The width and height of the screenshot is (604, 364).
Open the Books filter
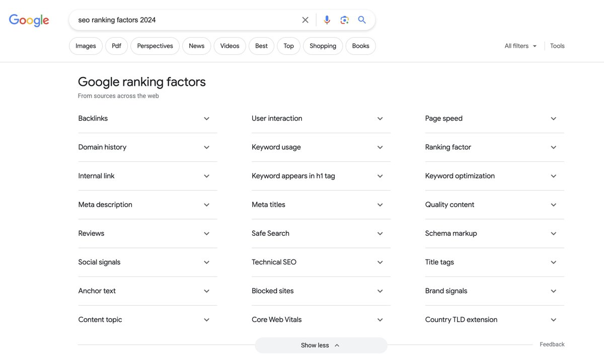click(x=360, y=46)
